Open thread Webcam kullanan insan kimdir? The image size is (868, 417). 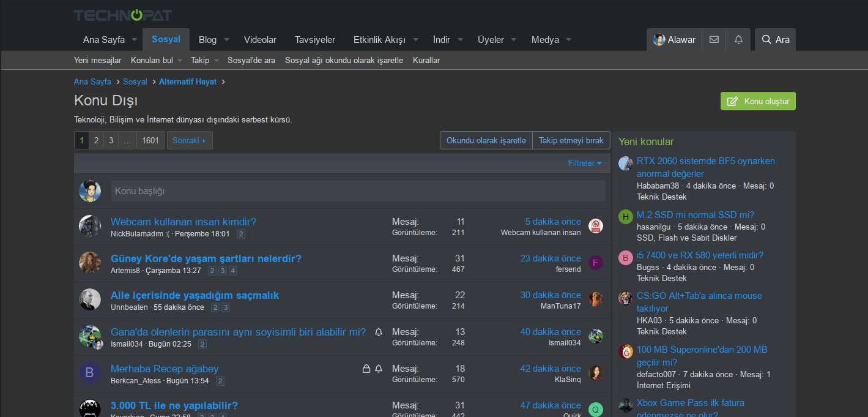(184, 222)
